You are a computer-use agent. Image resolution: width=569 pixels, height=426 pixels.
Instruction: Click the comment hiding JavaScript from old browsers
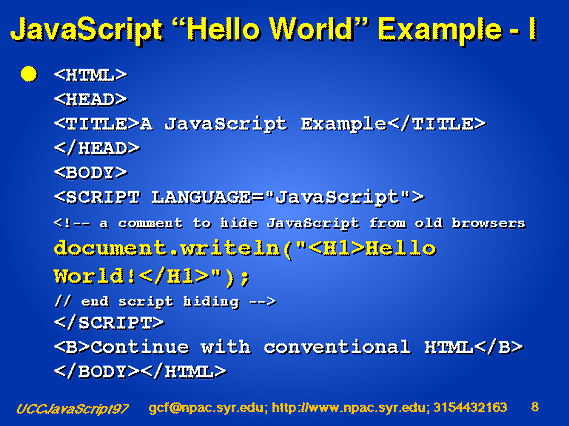click(x=290, y=223)
